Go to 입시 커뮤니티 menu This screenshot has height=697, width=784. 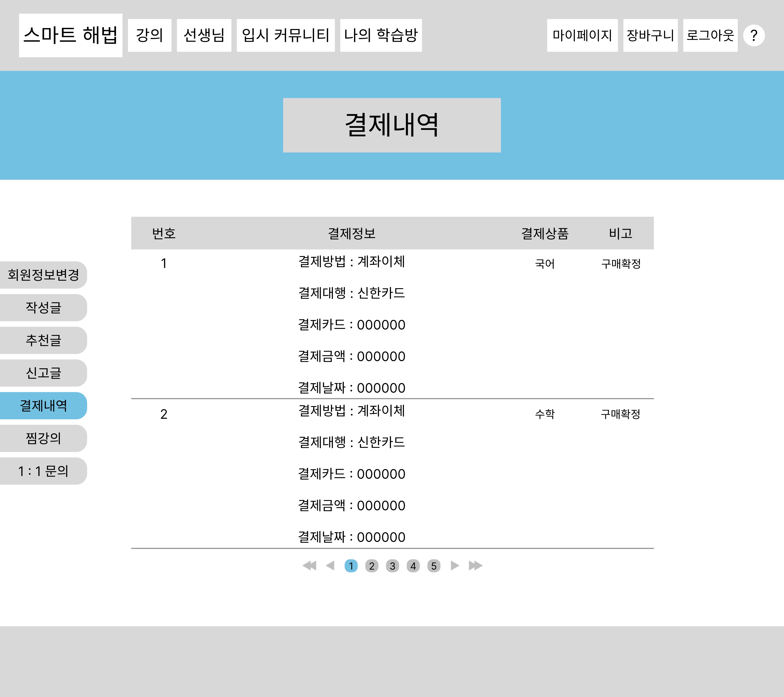[x=285, y=35]
